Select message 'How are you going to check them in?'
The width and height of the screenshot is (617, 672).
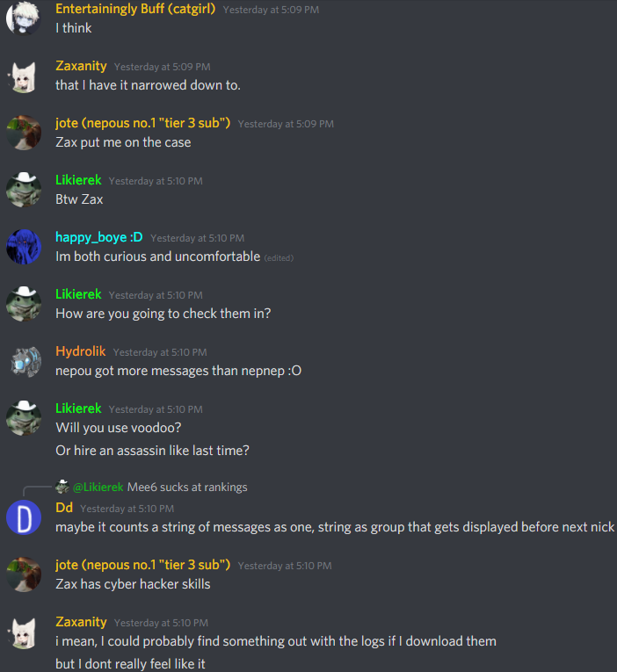163,314
